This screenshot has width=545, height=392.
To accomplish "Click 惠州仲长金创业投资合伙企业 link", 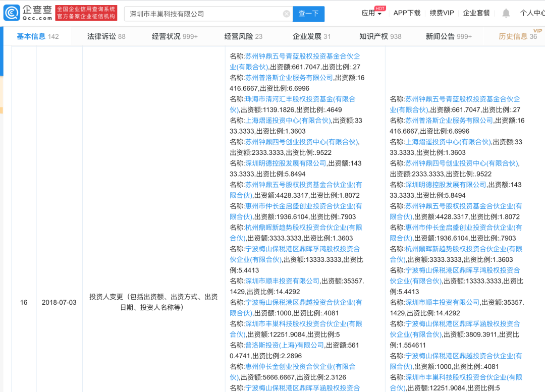I will 300,366.
